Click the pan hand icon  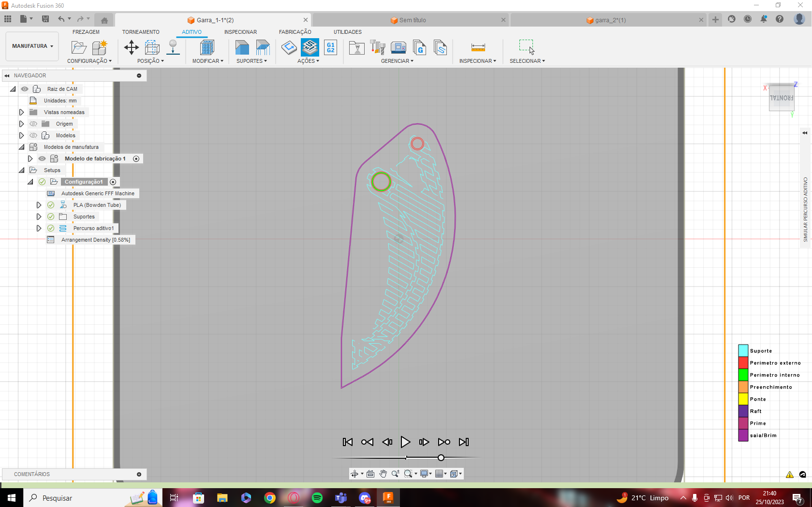(x=383, y=474)
